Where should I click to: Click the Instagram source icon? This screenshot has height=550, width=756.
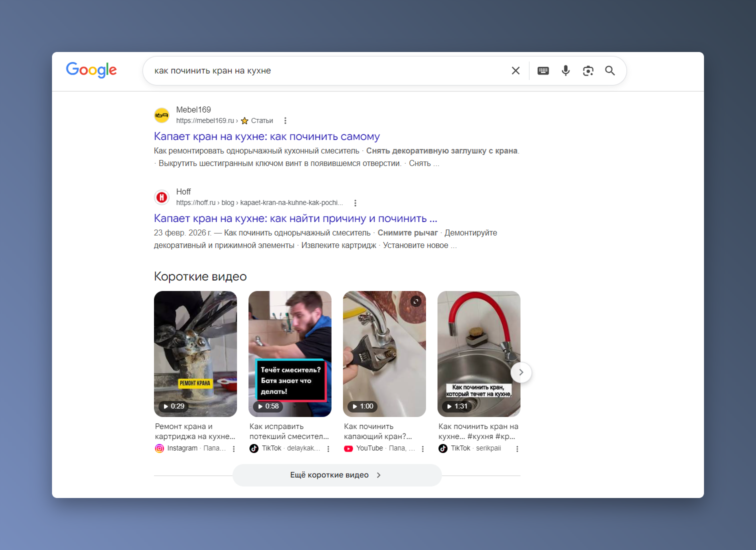click(x=159, y=448)
